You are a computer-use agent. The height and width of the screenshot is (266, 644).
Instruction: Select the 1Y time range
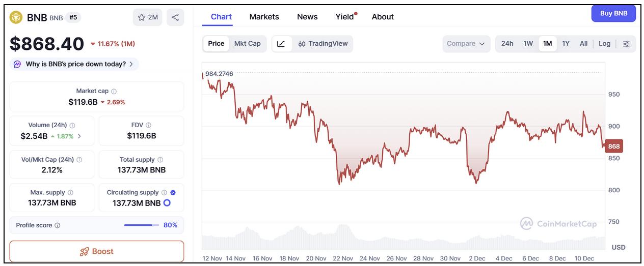pos(566,44)
